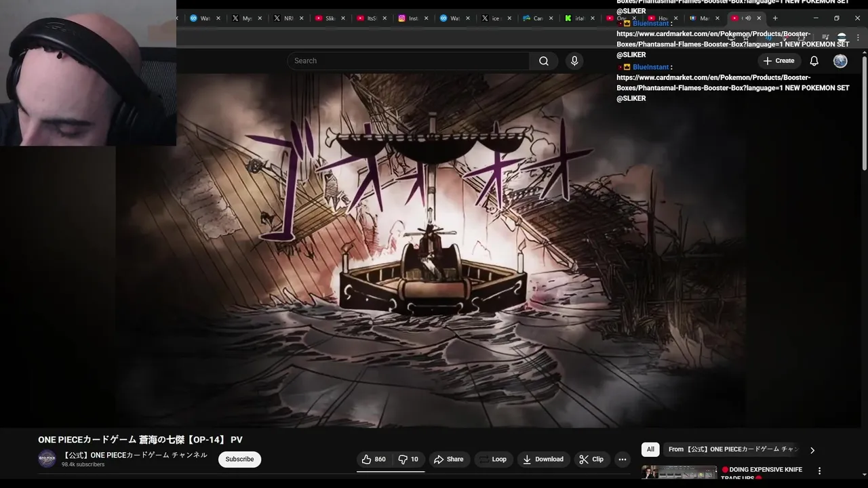
Task: Switch to the Mar tab
Action: click(x=704, y=18)
